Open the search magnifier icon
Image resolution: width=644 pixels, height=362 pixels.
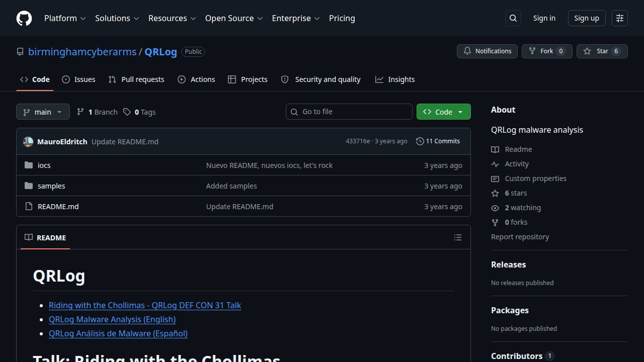coord(513,18)
